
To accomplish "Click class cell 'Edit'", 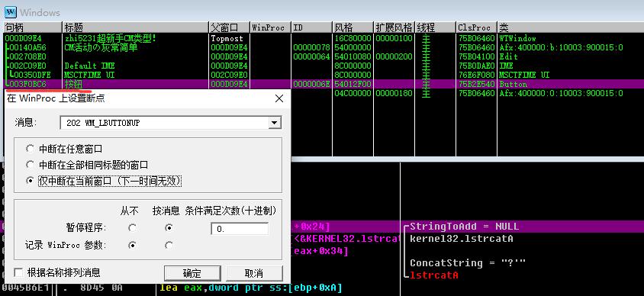I will click(x=508, y=56).
